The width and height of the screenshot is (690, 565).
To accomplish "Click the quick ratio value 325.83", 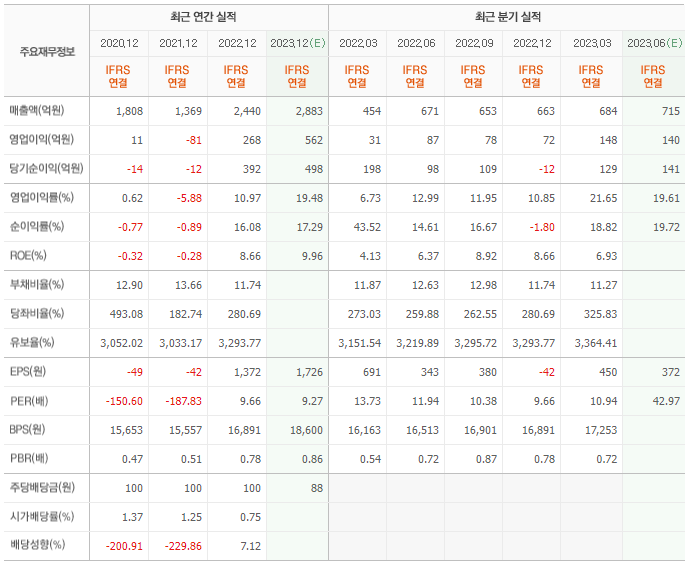I will click(x=600, y=315).
